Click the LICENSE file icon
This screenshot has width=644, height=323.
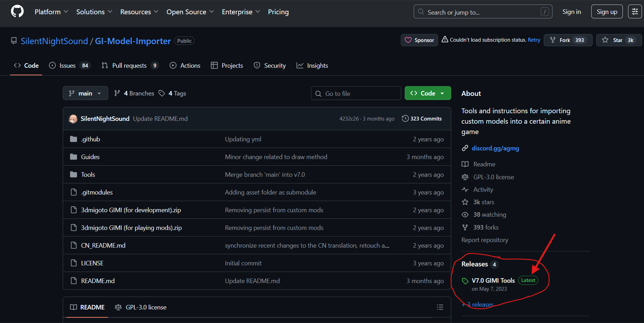coord(74,263)
